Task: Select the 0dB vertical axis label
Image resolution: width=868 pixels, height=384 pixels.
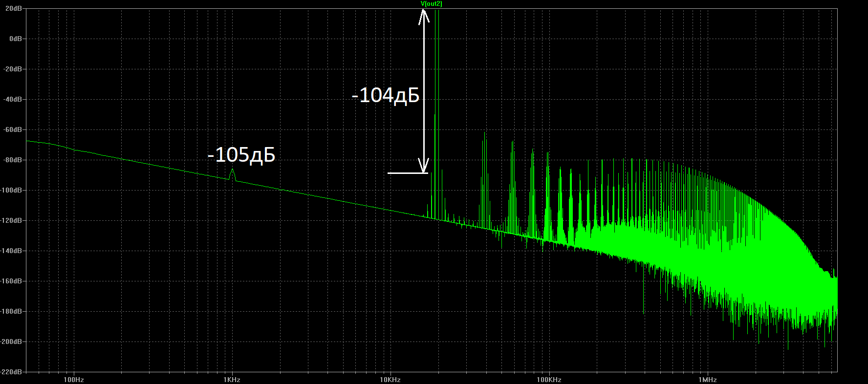Action: (16, 39)
